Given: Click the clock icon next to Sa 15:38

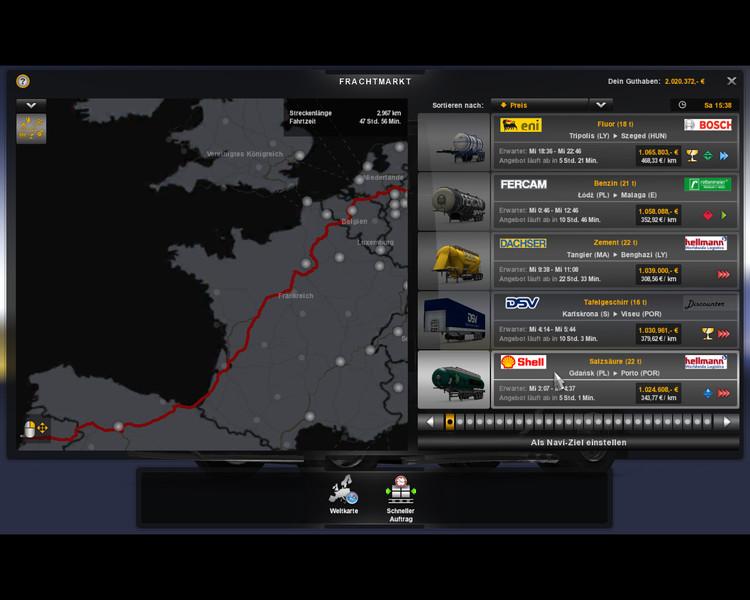Looking at the screenshot, I should coord(682,104).
